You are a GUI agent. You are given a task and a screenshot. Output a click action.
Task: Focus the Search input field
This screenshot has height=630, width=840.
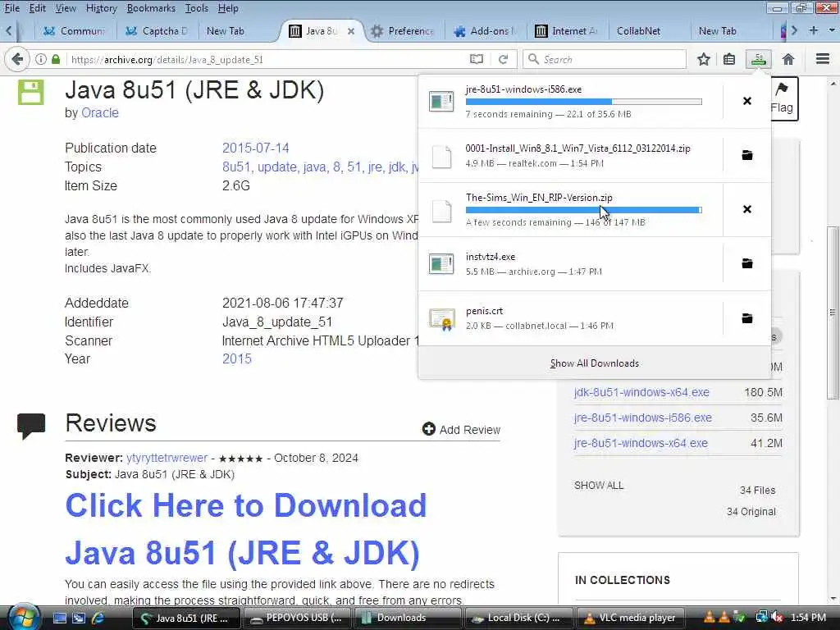pos(605,59)
